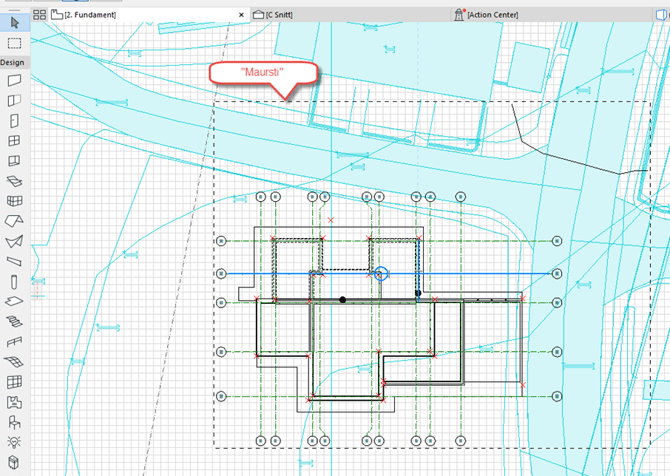
Task: Select the Roof tool
Action: pos(14,221)
